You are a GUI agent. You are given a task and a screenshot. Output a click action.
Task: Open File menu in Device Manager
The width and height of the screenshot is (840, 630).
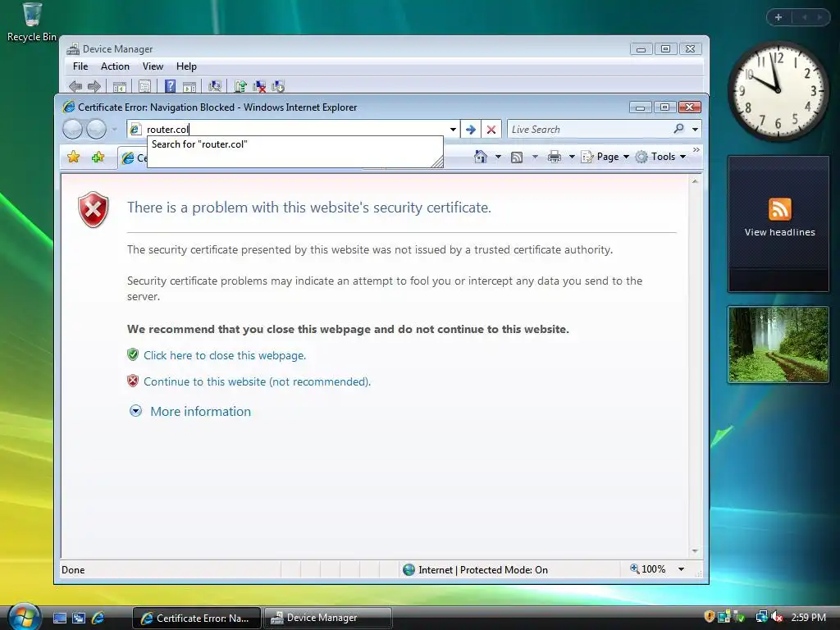click(80, 66)
